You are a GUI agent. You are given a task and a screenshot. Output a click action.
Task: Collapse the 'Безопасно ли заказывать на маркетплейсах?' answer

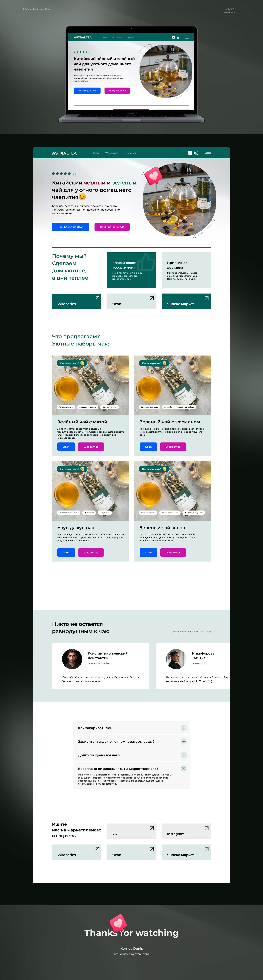pyautogui.click(x=184, y=769)
